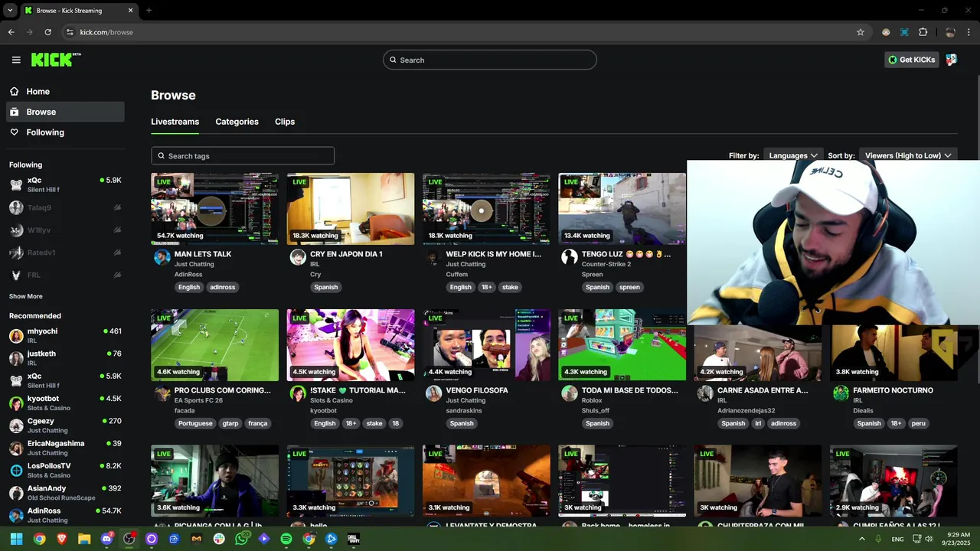Open WhatsApp from the taskbar
Screen dimensions: 980x551
(x=242, y=539)
